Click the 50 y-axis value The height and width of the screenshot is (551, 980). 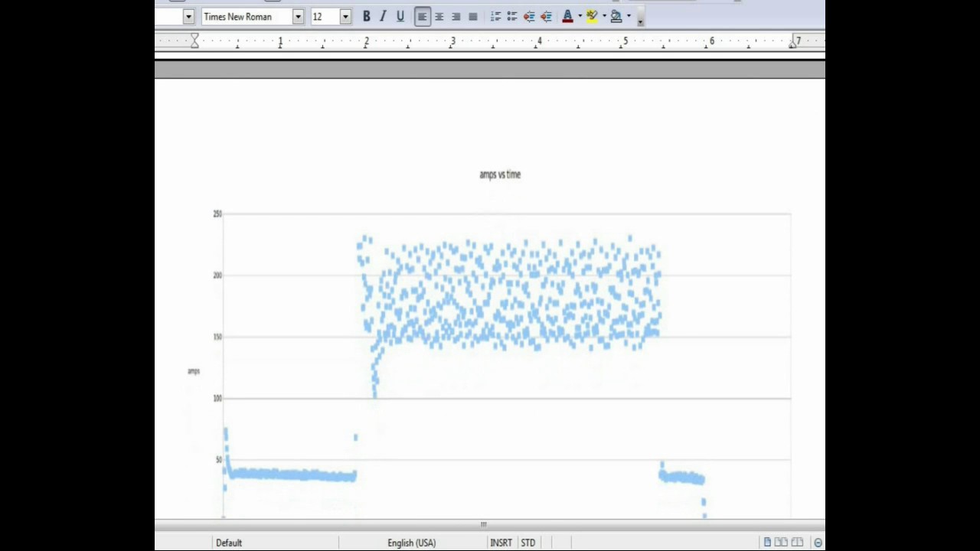click(x=219, y=460)
